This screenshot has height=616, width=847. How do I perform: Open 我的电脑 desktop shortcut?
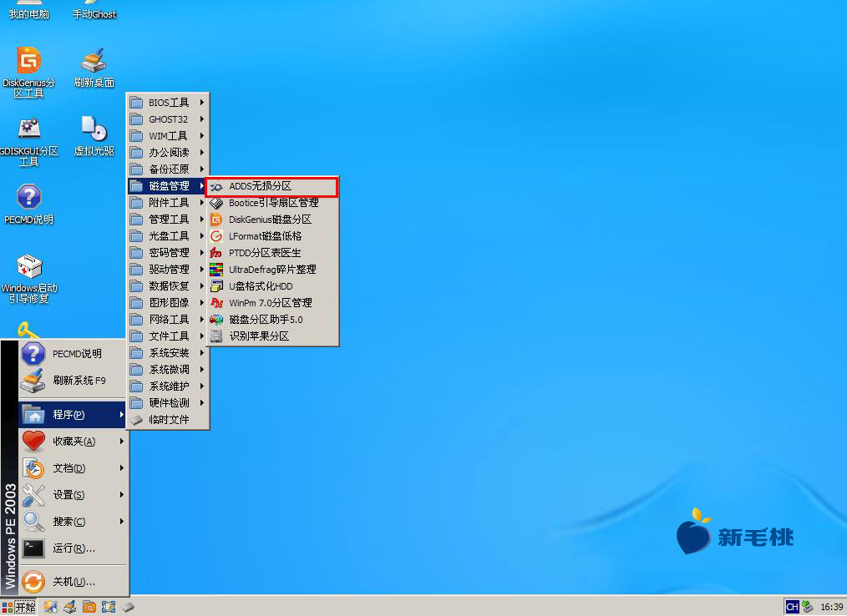point(28,11)
